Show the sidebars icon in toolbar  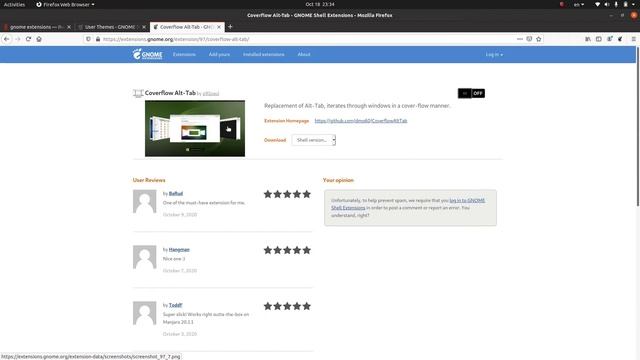(x=598, y=39)
